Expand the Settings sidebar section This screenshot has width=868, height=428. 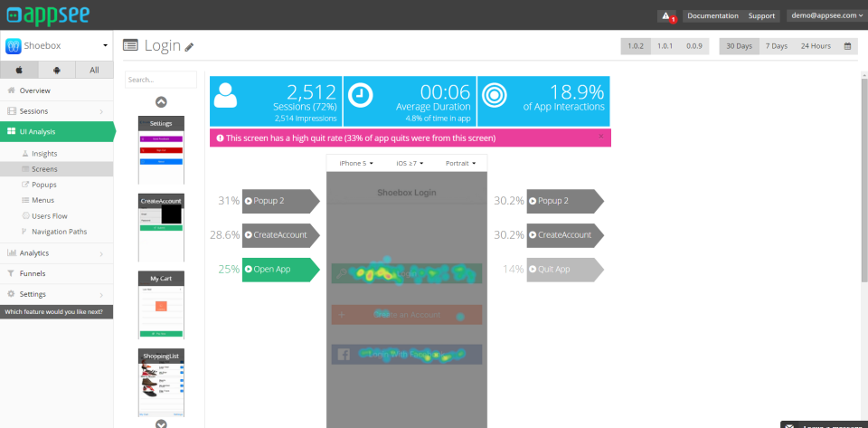coord(56,294)
